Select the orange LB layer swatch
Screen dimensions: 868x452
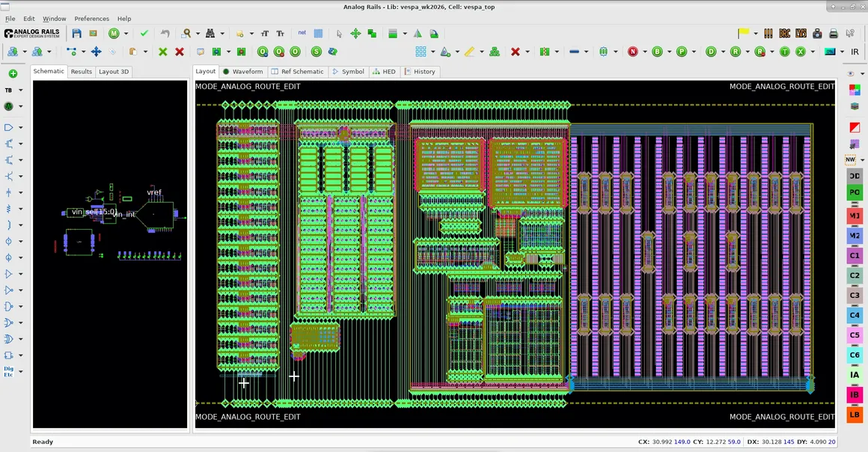coord(855,415)
